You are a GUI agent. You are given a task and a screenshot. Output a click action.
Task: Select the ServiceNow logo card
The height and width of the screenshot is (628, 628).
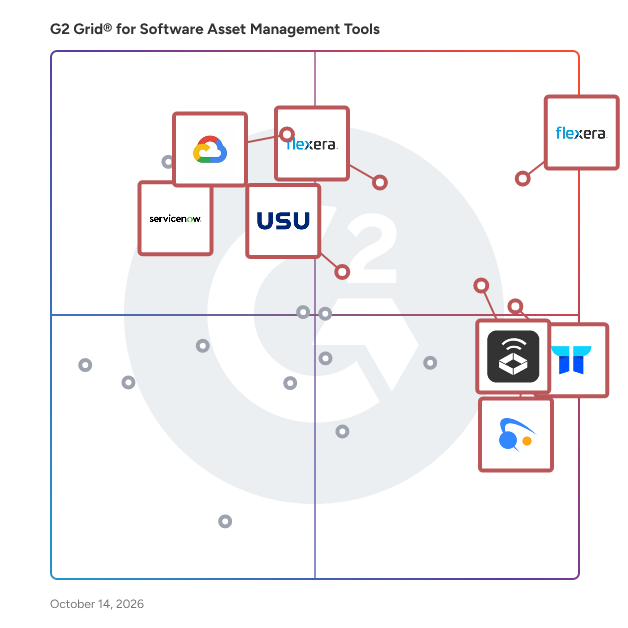point(175,218)
